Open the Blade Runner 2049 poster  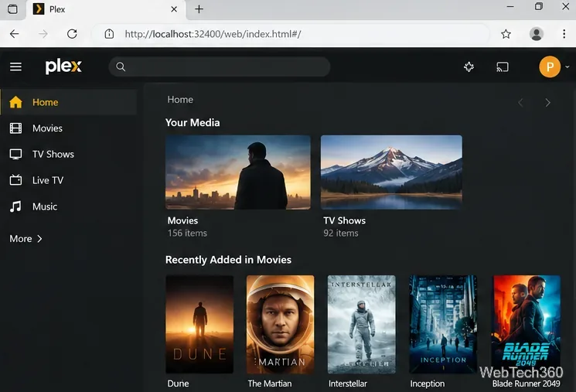[x=527, y=325]
